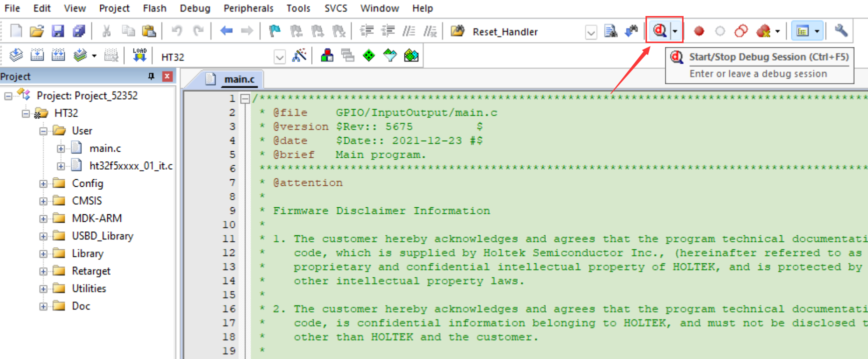Toggle the Disable All Breakpoints icon
The width and height of the screenshot is (868, 359).
(741, 32)
